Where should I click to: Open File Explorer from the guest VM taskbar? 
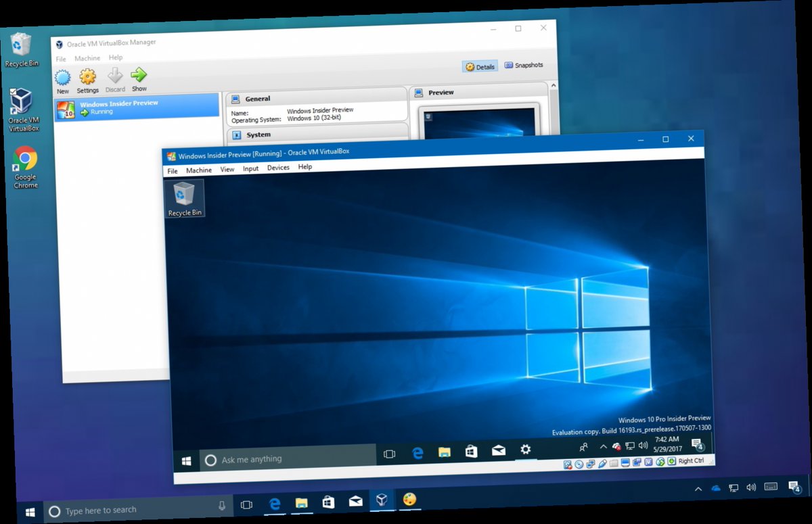click(445, 452)
